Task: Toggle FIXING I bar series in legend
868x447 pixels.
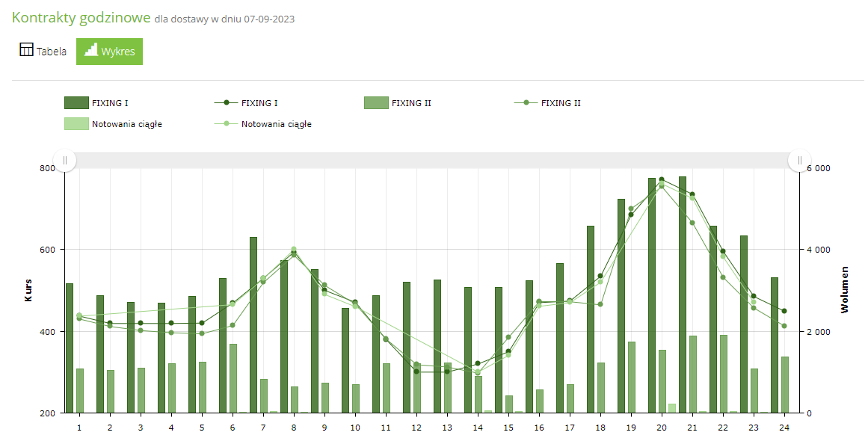Action: (x=102, y=103)
